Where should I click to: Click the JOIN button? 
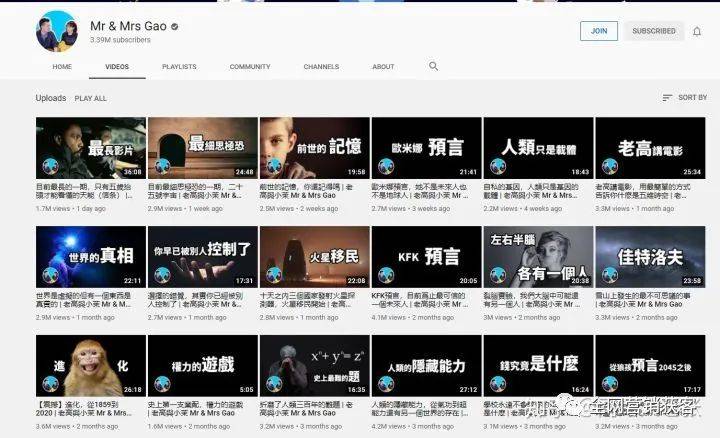coord(599,31)
